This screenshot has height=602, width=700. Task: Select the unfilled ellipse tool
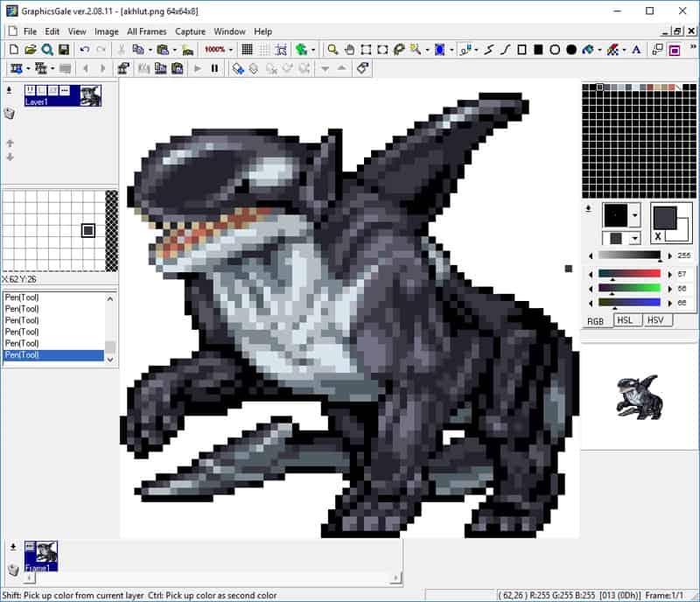(555, 50)
